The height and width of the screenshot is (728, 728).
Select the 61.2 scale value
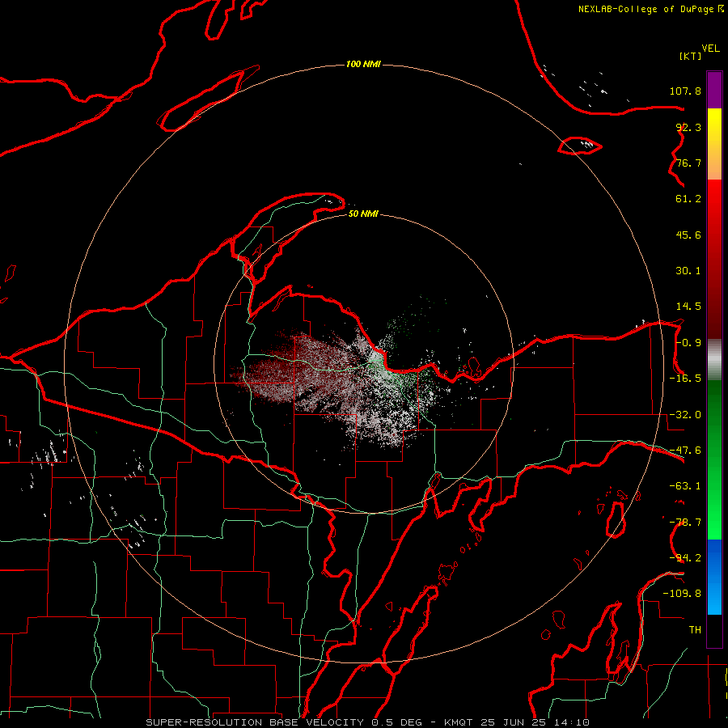tap(688, 199)
